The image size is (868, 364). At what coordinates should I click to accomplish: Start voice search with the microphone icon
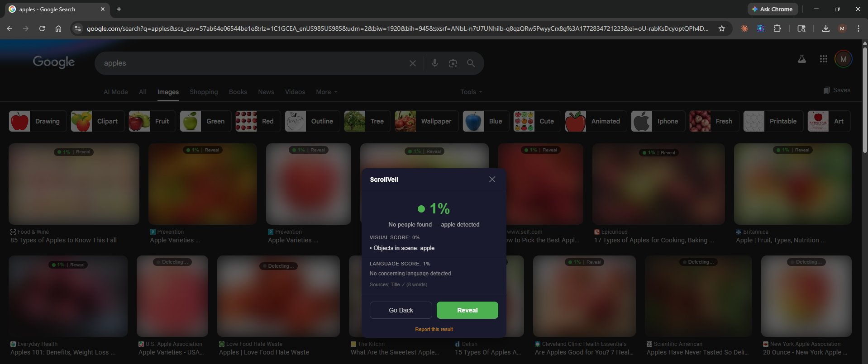pyautogui.click(x=434, y=63)
